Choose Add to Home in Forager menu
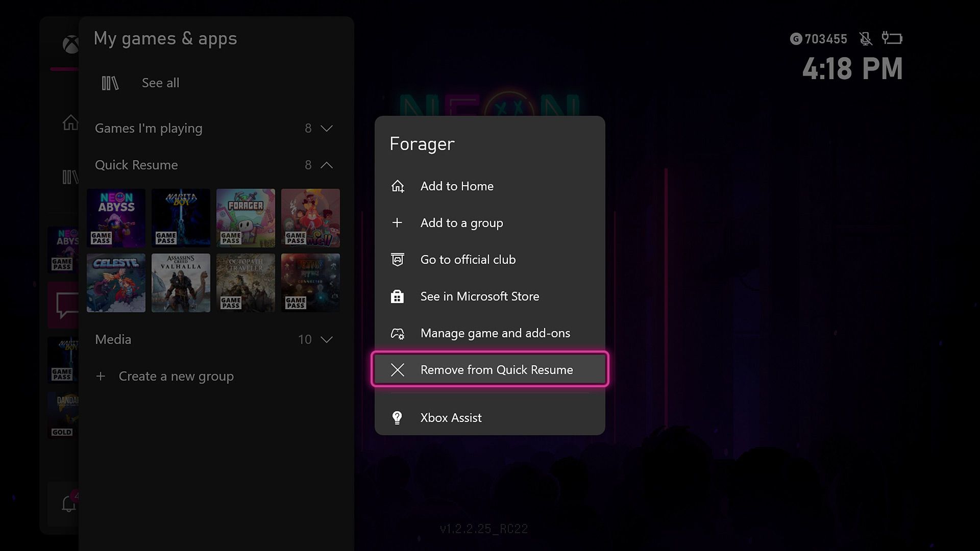The image size is (980, 551). pos(490,186)
